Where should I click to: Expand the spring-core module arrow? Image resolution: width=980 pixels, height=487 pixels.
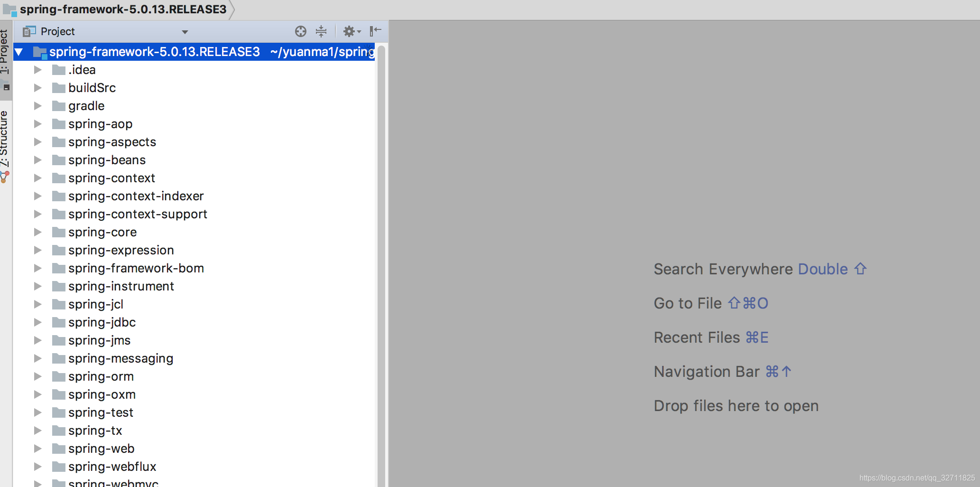click(38, 232)
